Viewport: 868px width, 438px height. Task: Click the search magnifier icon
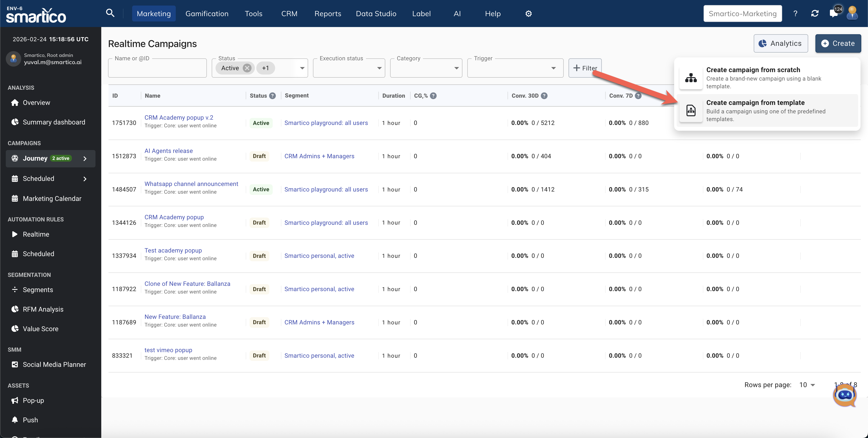[x=110, y=13]
